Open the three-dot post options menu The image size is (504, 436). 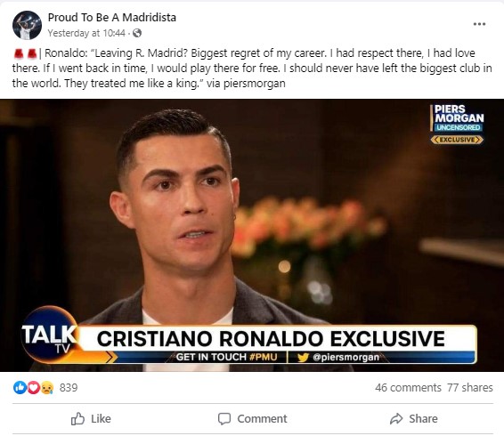[x=479, y=24]
